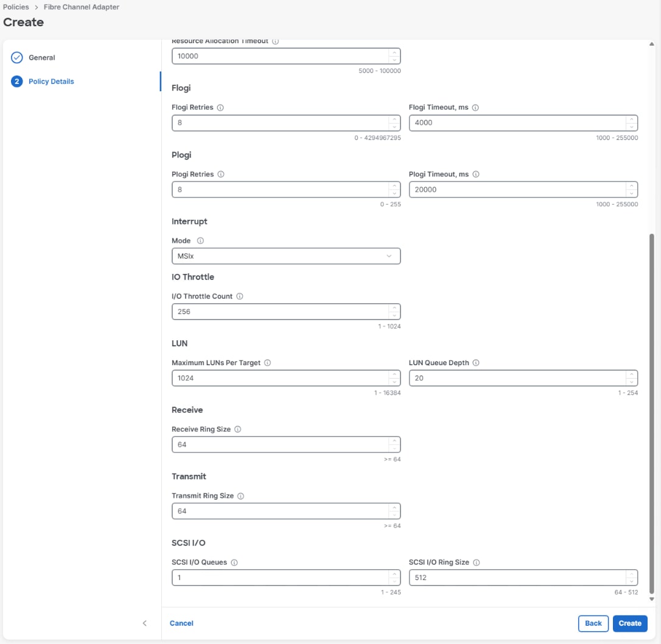The height and width of the screenshot is (644, 661).
Task: Click the scrollbar down arrow
Action: coord(651,599)
